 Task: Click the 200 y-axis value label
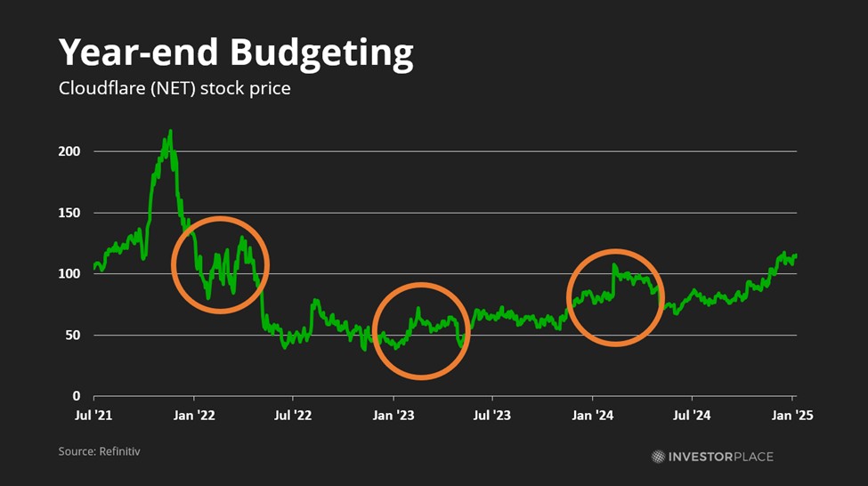click(69, 151)
